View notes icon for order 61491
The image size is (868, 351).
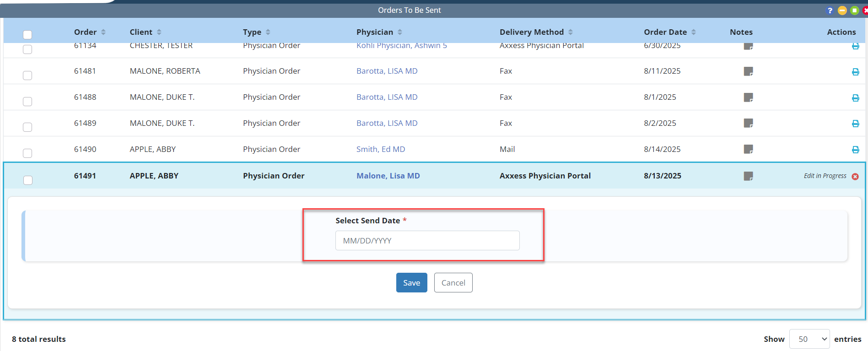coord(748,176)
